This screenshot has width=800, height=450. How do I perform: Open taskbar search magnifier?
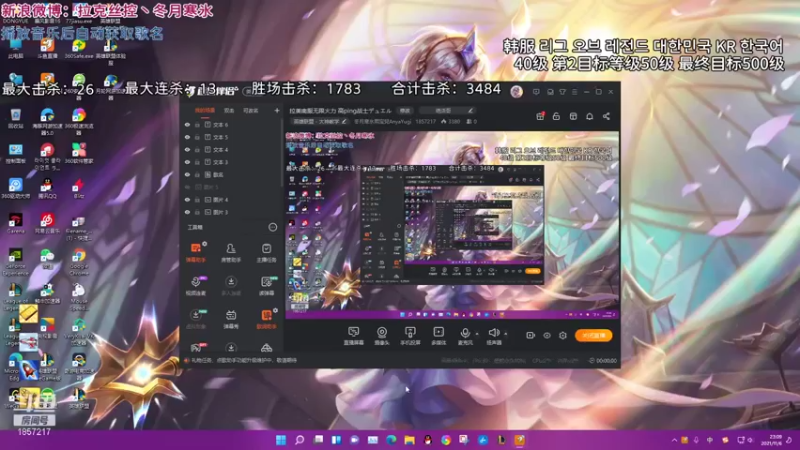point(299,440)
